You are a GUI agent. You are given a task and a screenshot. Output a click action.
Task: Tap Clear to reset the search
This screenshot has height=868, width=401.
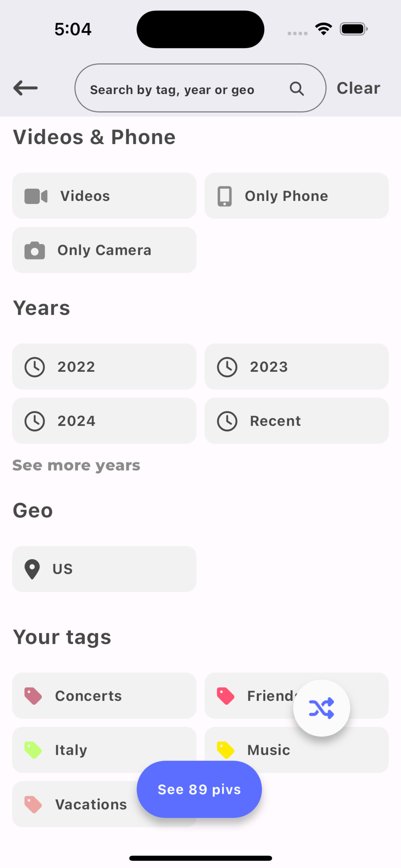358,88
